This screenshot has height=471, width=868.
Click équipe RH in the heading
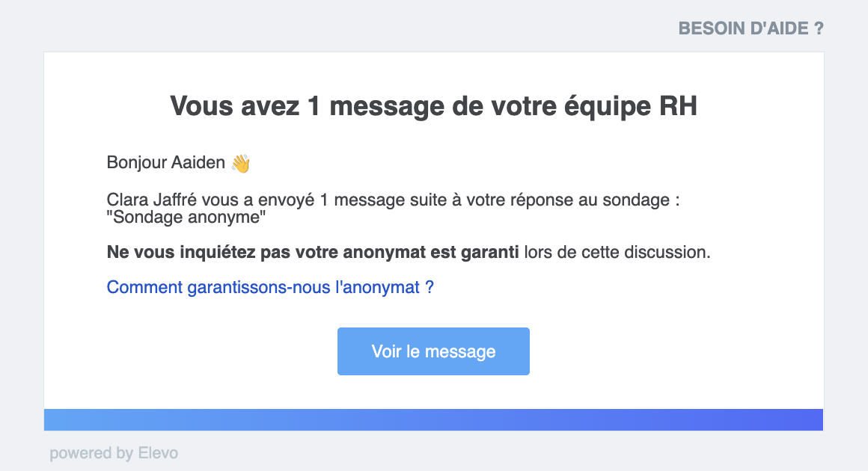tap(631, 105)
